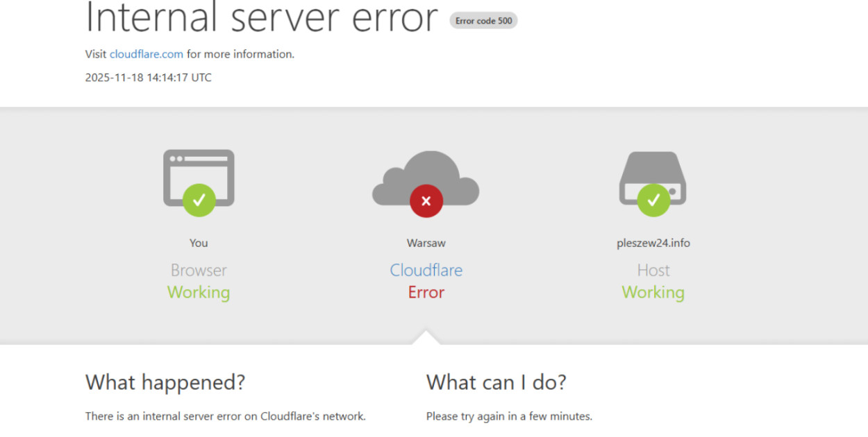Click the 2025-11-18 UTC timestamp

148,78
